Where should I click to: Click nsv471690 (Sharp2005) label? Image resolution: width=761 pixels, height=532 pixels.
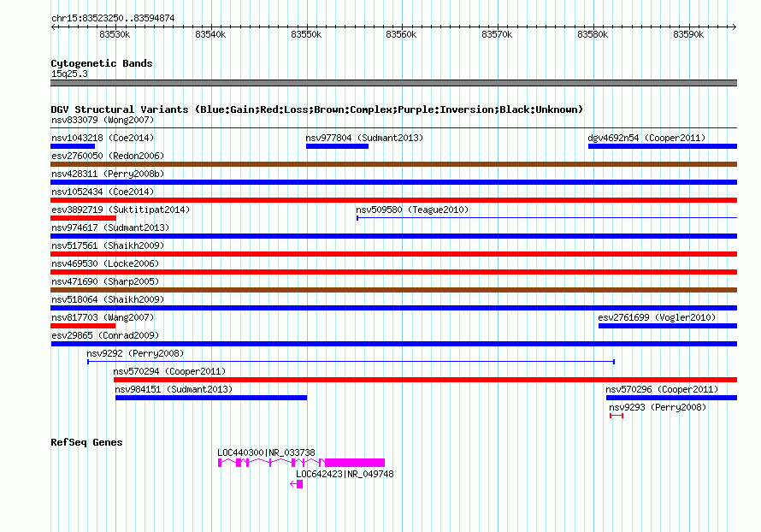coord(105,281)
